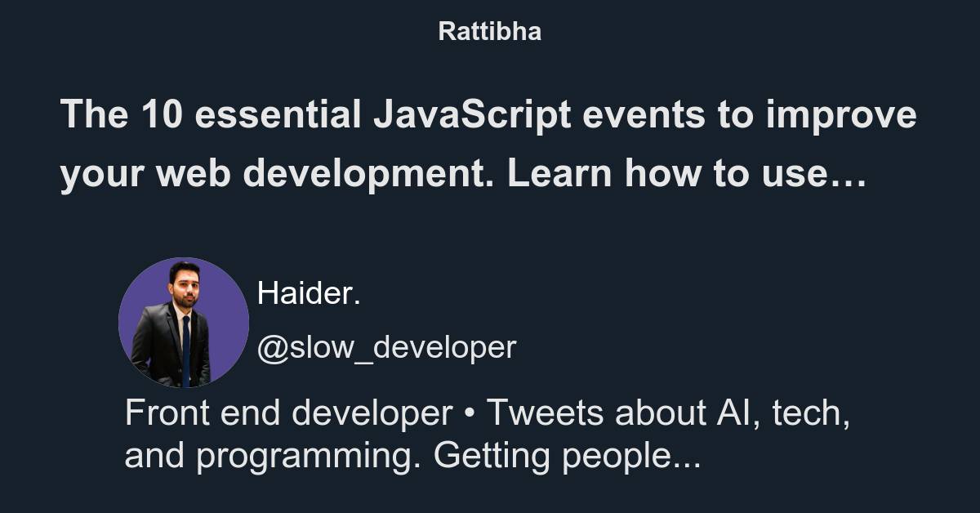Click "Tweets about AI, tech," text
The height and width of the screenshot is (513, 980).
point(669,414)
